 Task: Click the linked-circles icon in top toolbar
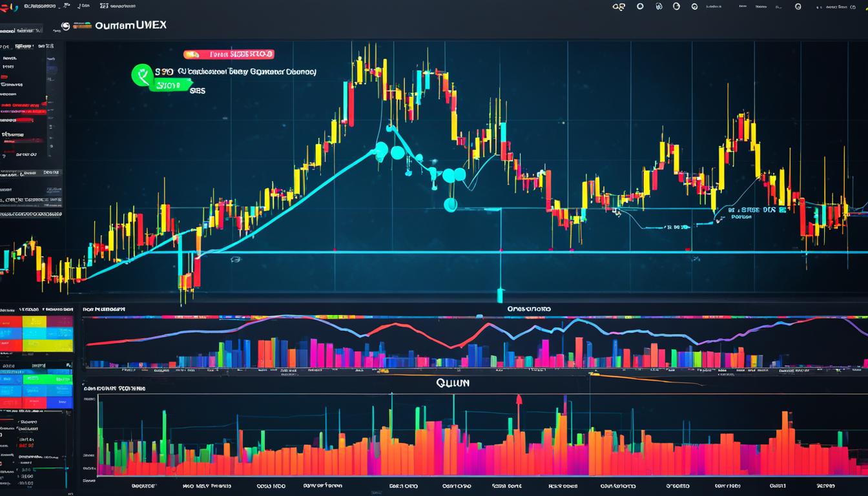tap(619, 6)
